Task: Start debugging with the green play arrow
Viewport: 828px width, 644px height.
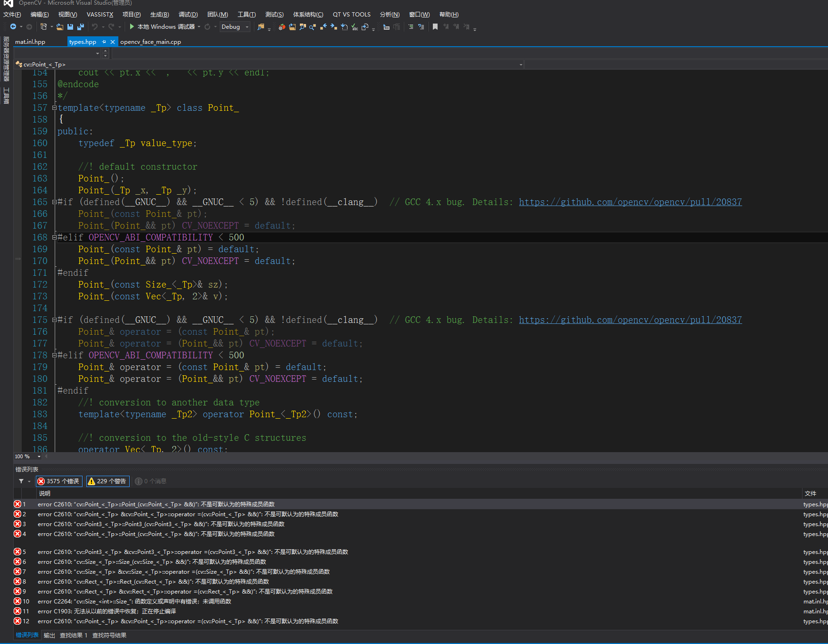Action: (x=132, y=27)
